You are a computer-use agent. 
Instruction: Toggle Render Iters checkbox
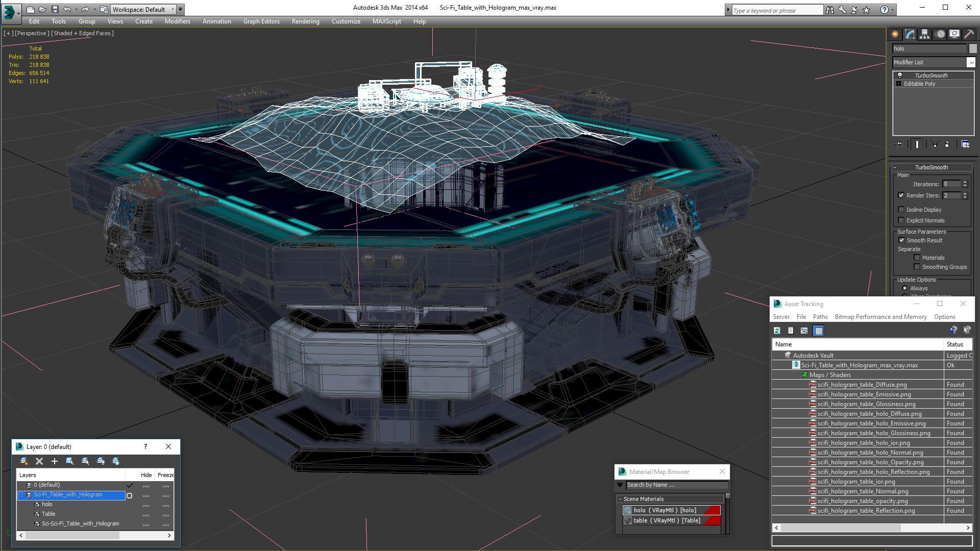coord(901,195)
